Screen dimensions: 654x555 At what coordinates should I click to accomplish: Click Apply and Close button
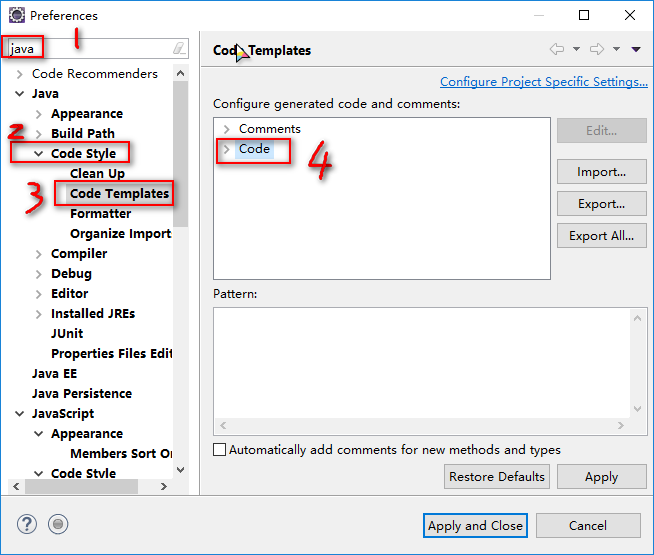pyautogui.click(x=475, y=525)
